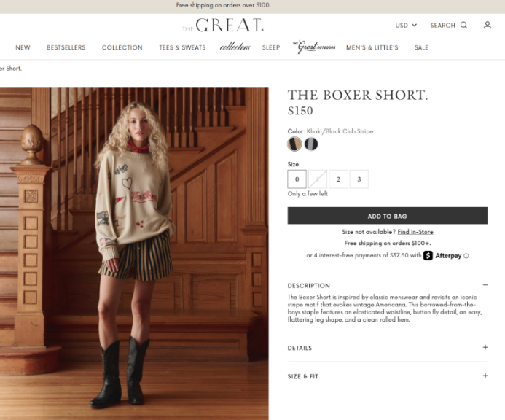
Task: Select size 3
Action: point(359,179)
